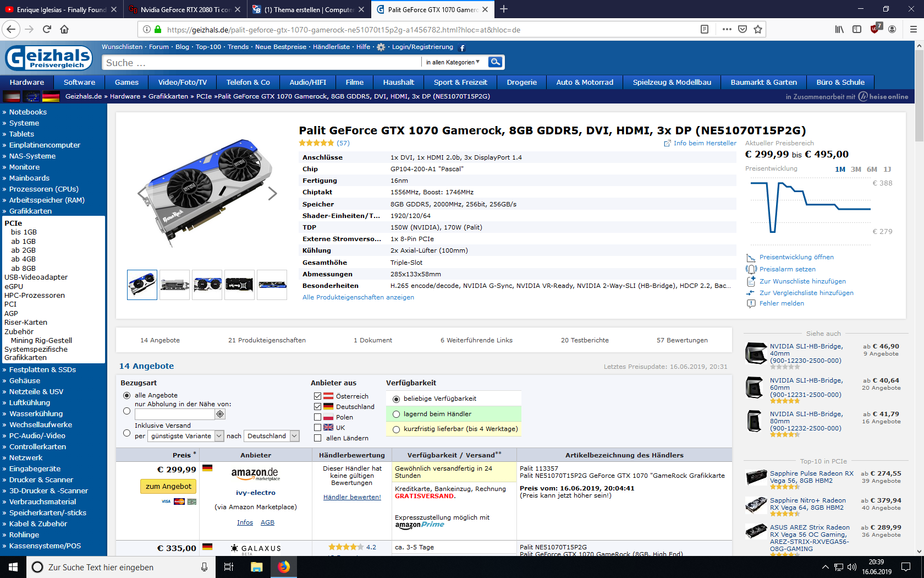Viewport: 924px width, 578px height.
Task: Select second product thumbnail image
Action: click(x=174, y=285)
